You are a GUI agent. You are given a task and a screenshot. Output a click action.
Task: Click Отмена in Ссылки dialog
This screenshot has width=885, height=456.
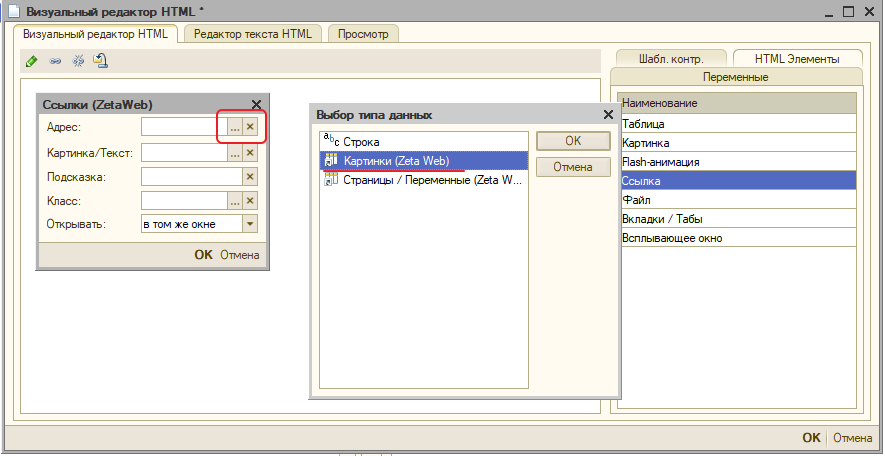click(x=240, y=255)
